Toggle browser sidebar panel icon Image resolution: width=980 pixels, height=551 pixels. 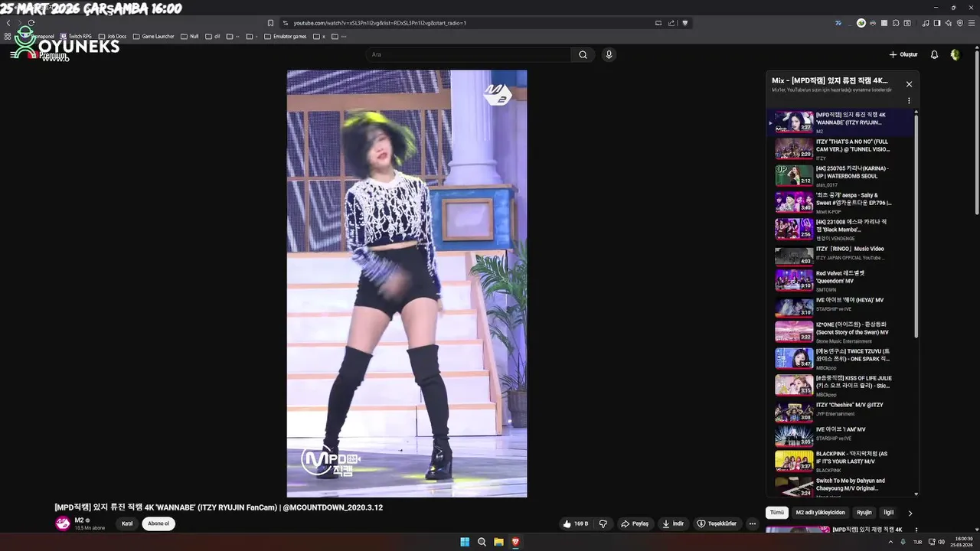coord(936,23)
